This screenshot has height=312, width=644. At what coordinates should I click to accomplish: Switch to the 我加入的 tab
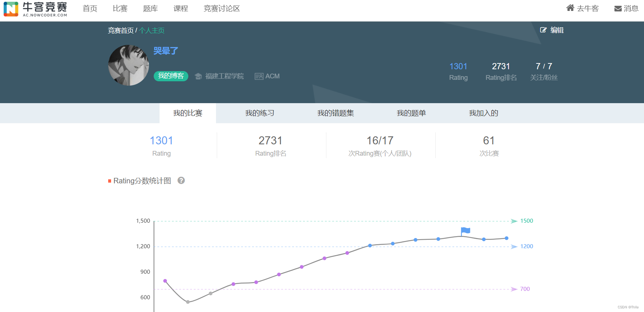483,113
